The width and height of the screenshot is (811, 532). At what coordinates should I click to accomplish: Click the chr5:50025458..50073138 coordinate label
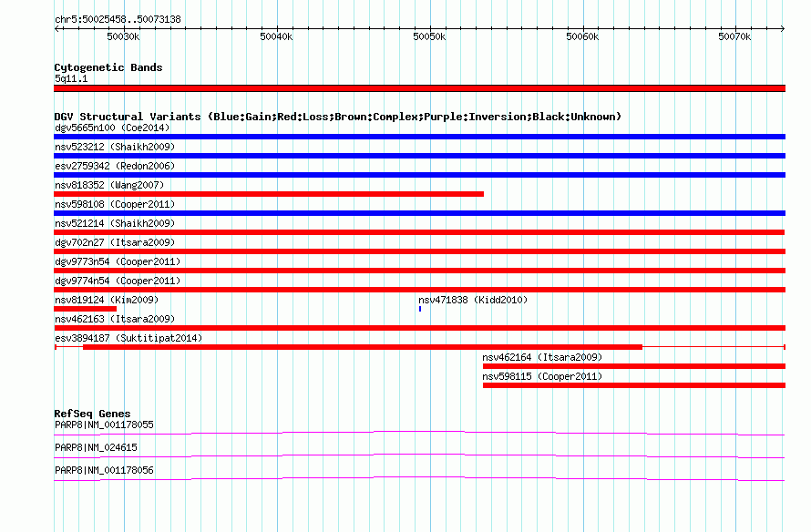pos(118,19)
